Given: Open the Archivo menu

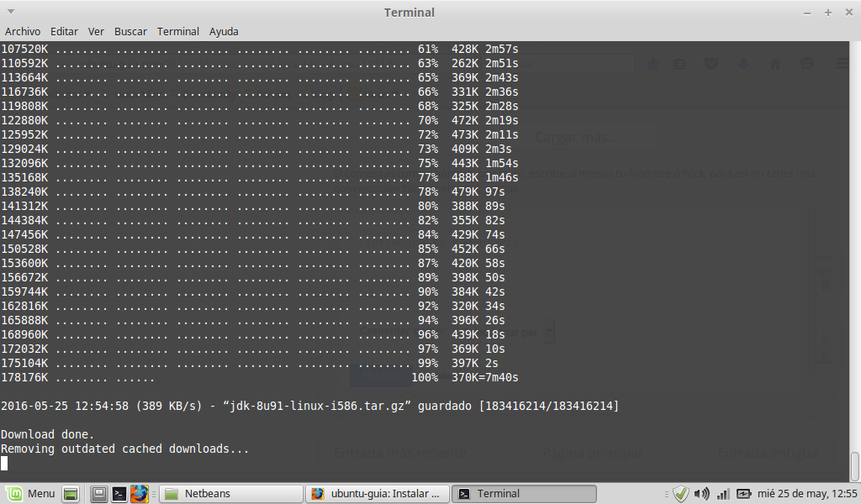Looking at the screenshot, I should point(23,31).
